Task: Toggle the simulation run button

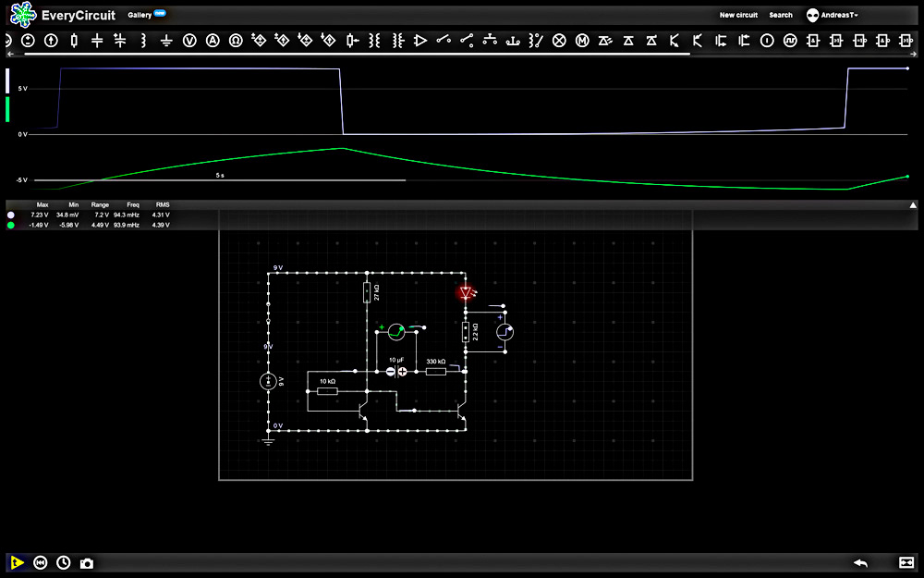Action: click(x=17, y=562)
